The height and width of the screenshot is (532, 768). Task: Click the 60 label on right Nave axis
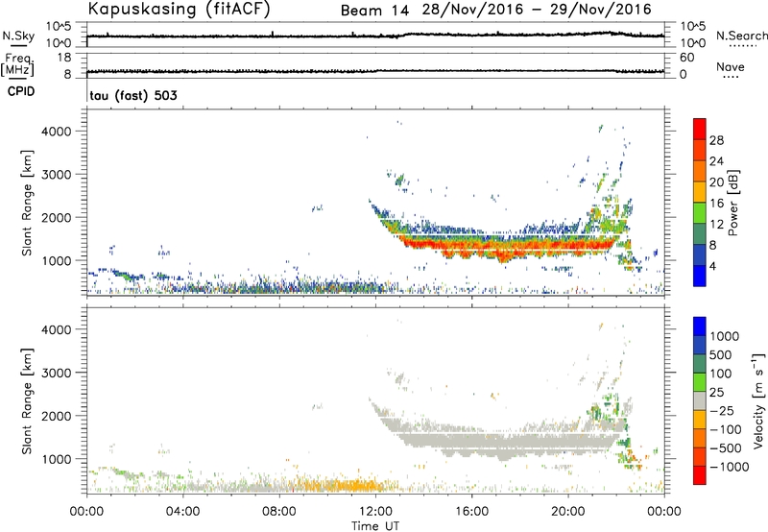(686, 58)
